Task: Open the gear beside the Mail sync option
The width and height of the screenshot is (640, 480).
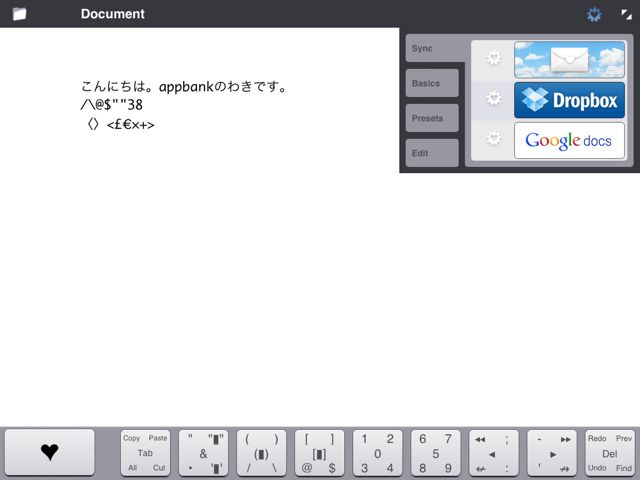Action: [x=494, y=58]
